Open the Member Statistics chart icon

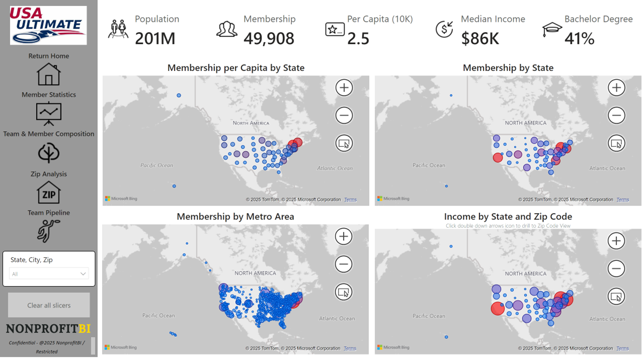point(48,114)
